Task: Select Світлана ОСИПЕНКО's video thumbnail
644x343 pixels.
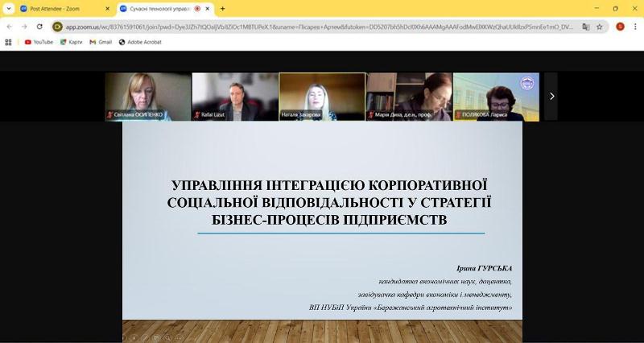Action: click(x=148, y=97)
